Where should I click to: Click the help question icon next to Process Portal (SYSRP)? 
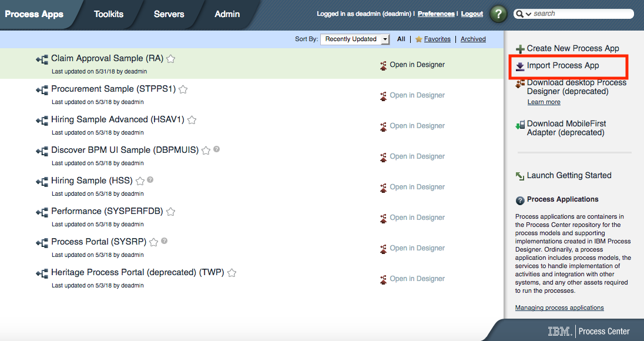pyautogui.click(x=165, y=240)
